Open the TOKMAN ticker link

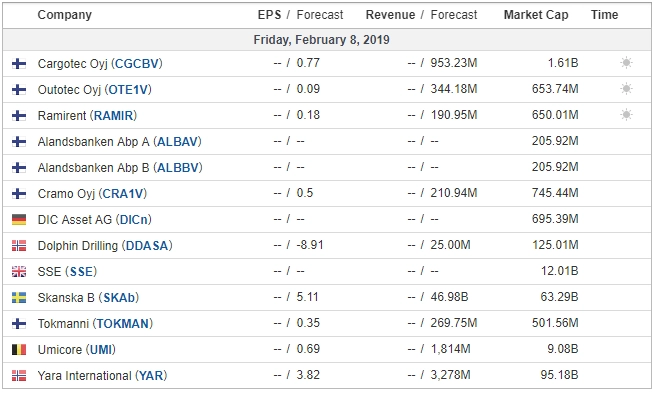[x=123, y=324]
